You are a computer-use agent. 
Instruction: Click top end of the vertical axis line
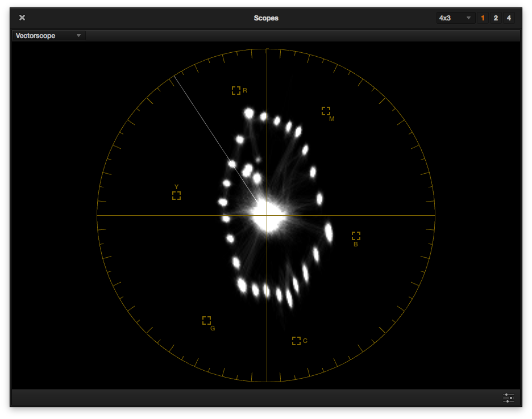pos(266,51)
